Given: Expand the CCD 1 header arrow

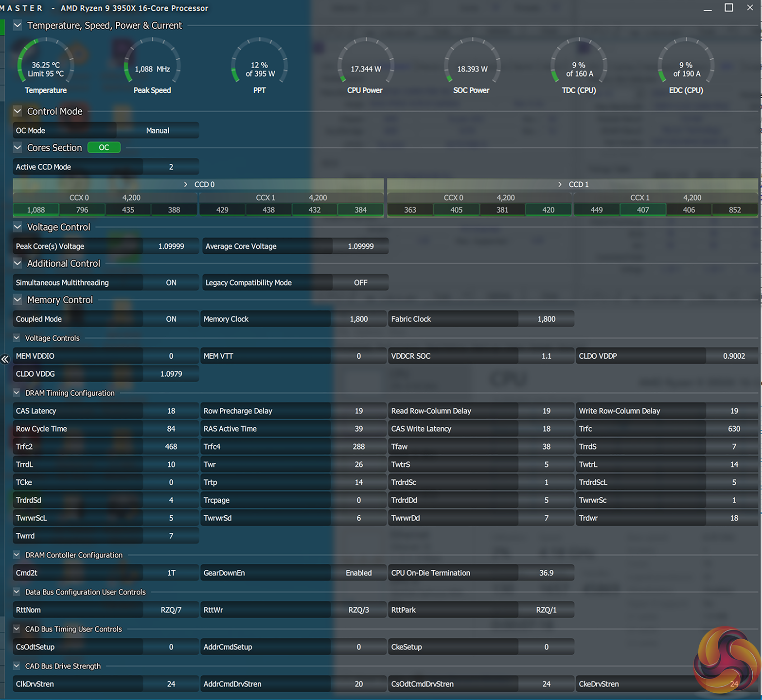Looking at the screenshot, I should tap(560, 184).
